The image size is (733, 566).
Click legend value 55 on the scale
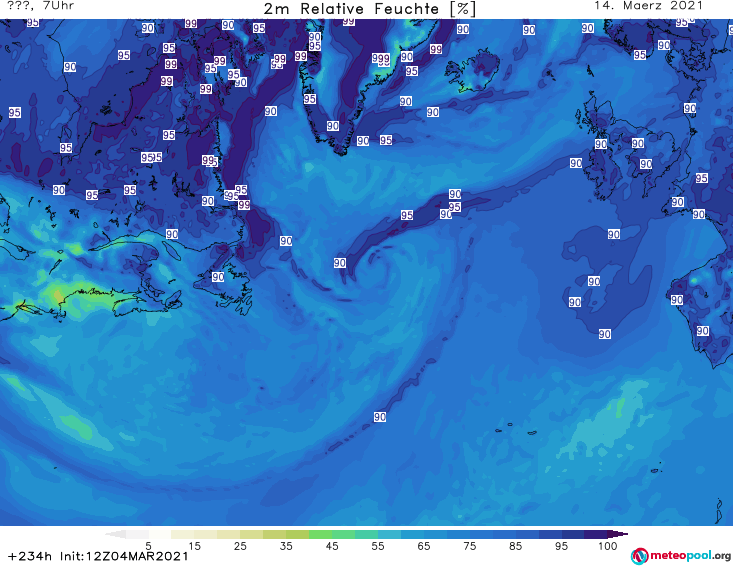click(378, 546)
